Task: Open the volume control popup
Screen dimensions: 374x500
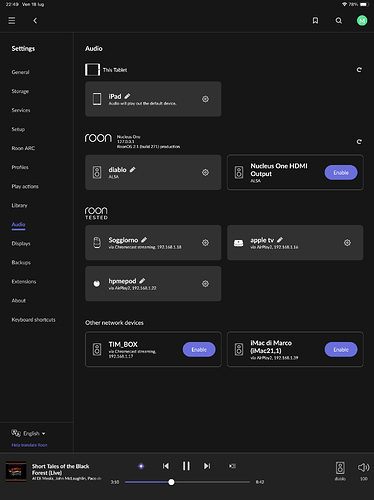Action: click(x=364, y=470)
